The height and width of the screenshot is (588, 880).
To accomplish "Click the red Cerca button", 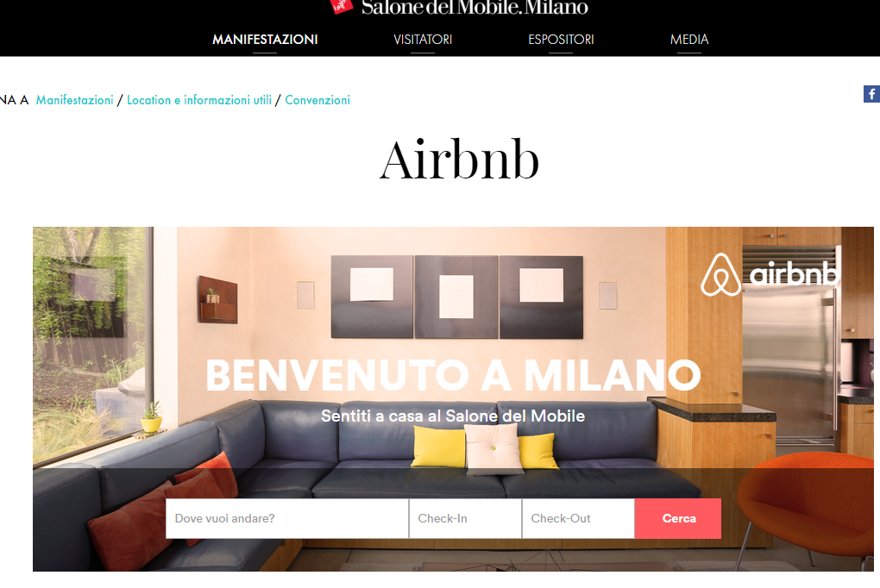I will pyautogui.click(x=678, y=518).
